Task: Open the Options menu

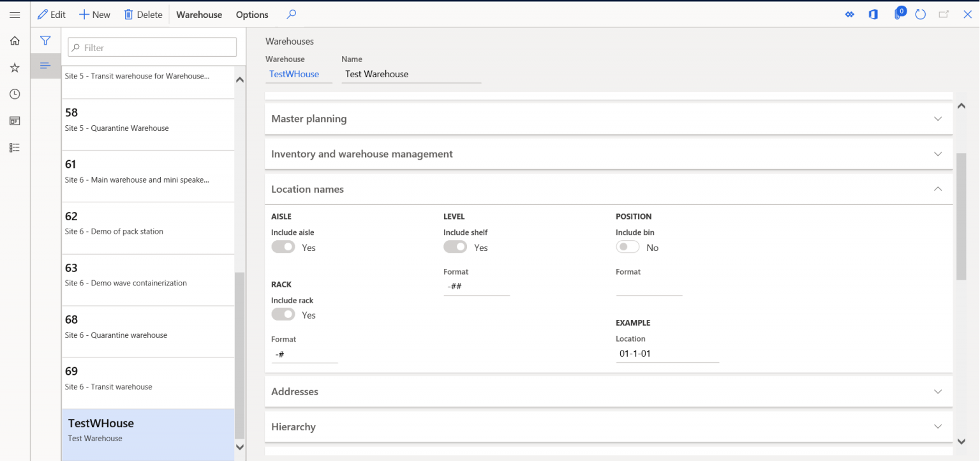Action: pyautogui.click(x=251, y=13)
